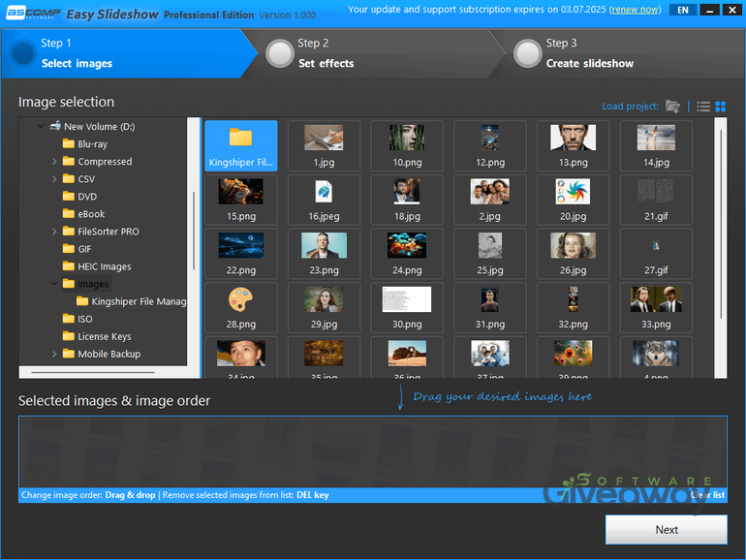Select the Blu-ray folder in tree
This screenshot has height=560, width=746.
85,144
